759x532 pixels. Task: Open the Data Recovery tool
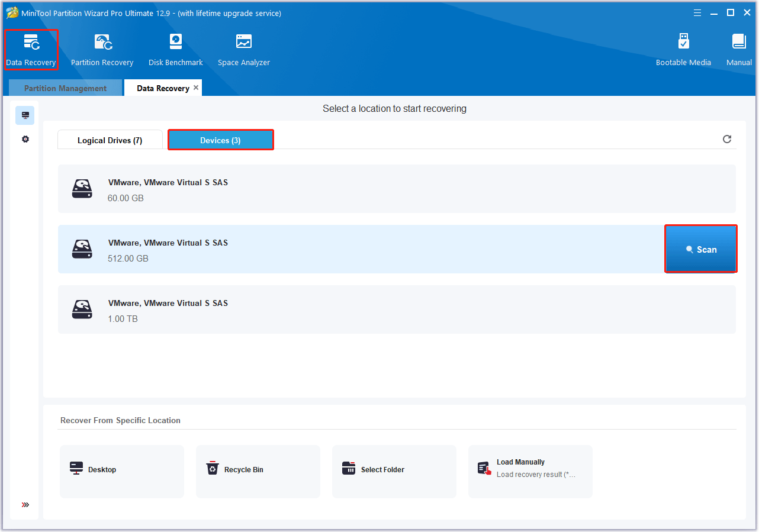[x=31, y=50]
